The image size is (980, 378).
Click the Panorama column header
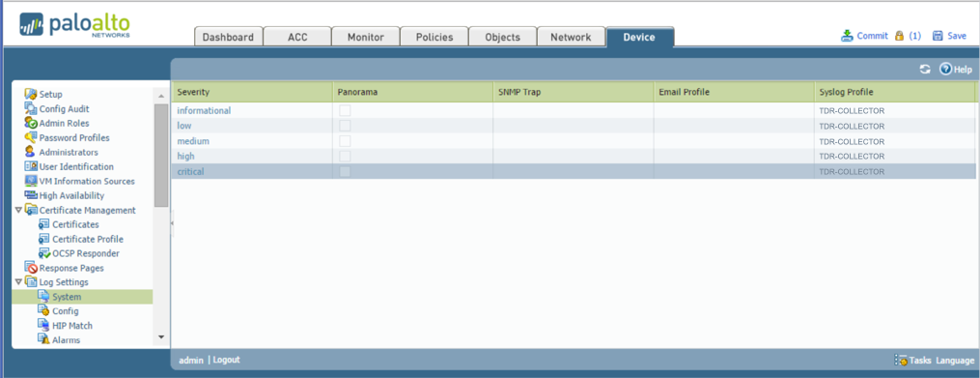tap(412, 92)
